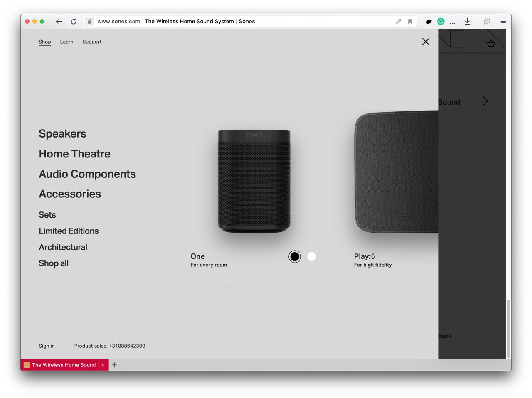This screenshot has height=398, width=532.
Task: Click the address bar URL www.sonos.com
Action: pyautogui.click(x=118, y=22)
